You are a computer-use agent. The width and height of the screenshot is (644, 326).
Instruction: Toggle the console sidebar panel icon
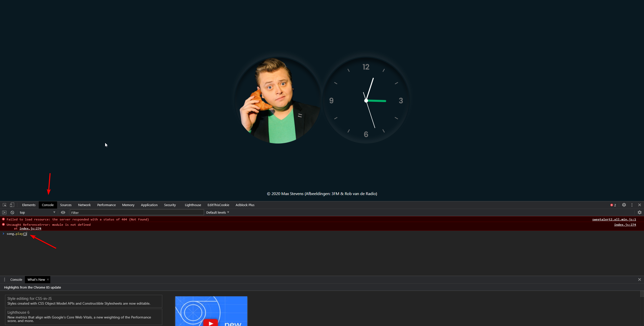pyautogui.click(x=4, y=212)
